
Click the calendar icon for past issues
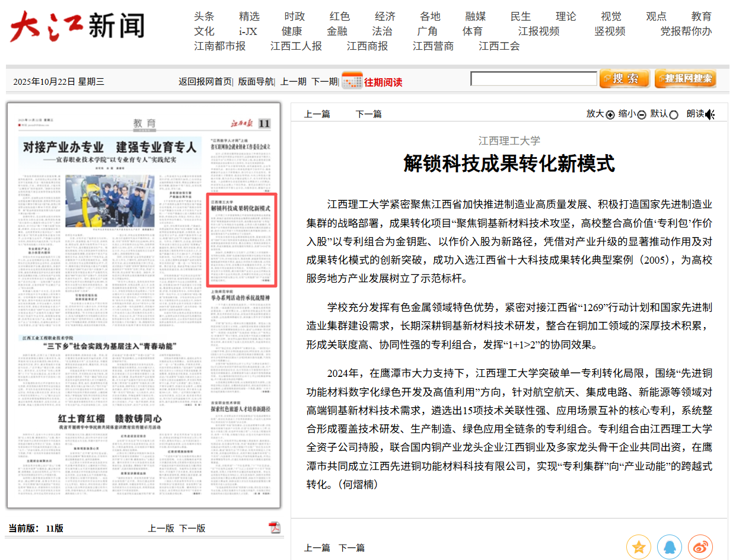pos(352,81)
